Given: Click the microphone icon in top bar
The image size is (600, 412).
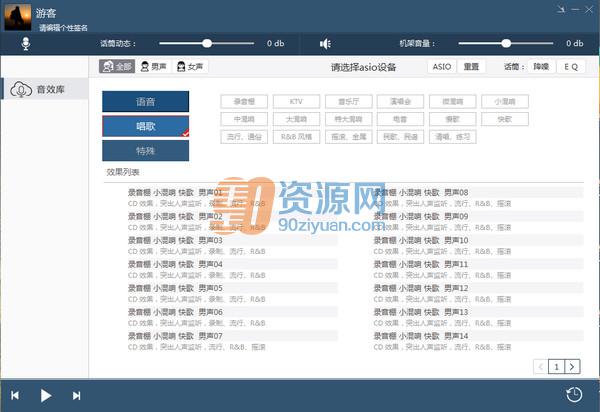Looking at the screenshot, I should (26, 44).
